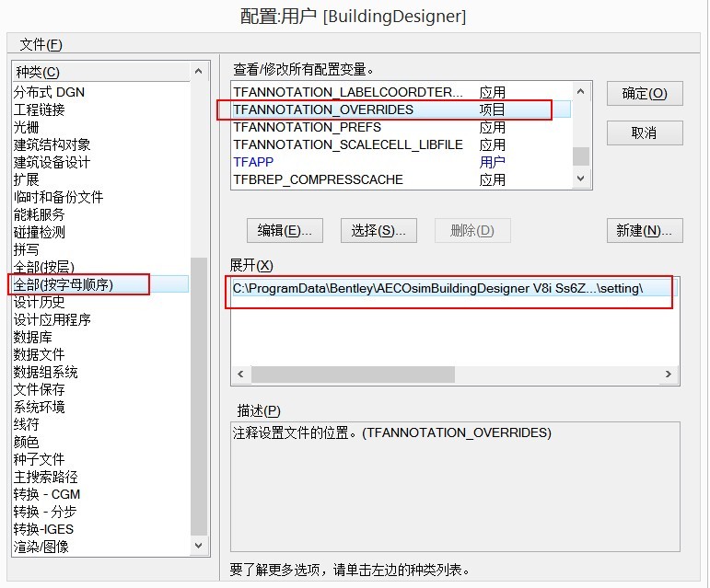Select category 建筑设备设计
Image resolution: width=710 pixels, height=588 pixels.
point(100,162)
